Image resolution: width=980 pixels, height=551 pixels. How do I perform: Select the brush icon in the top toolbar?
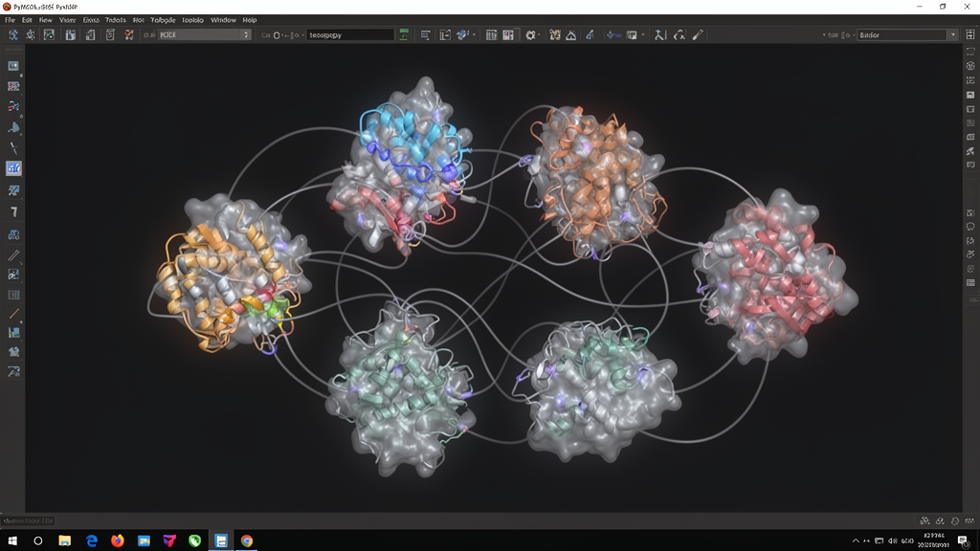tap(698, 35)
